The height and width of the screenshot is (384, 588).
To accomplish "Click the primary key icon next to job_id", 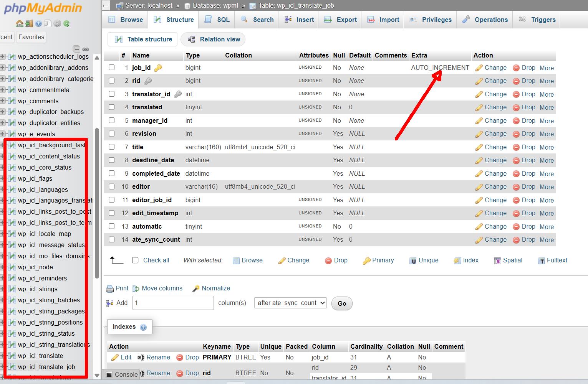I will tap(158, 68).
